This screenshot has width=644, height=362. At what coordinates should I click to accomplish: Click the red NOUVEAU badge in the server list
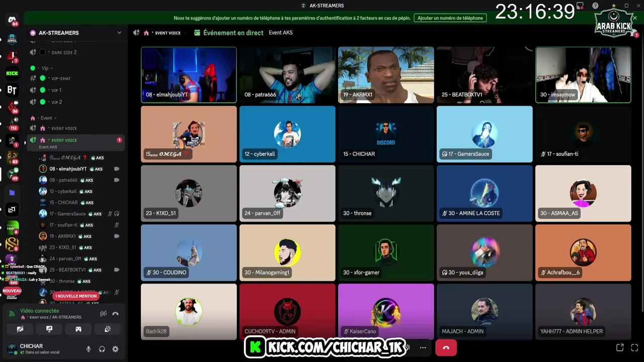pyautogui.click(x=12, y=291)
